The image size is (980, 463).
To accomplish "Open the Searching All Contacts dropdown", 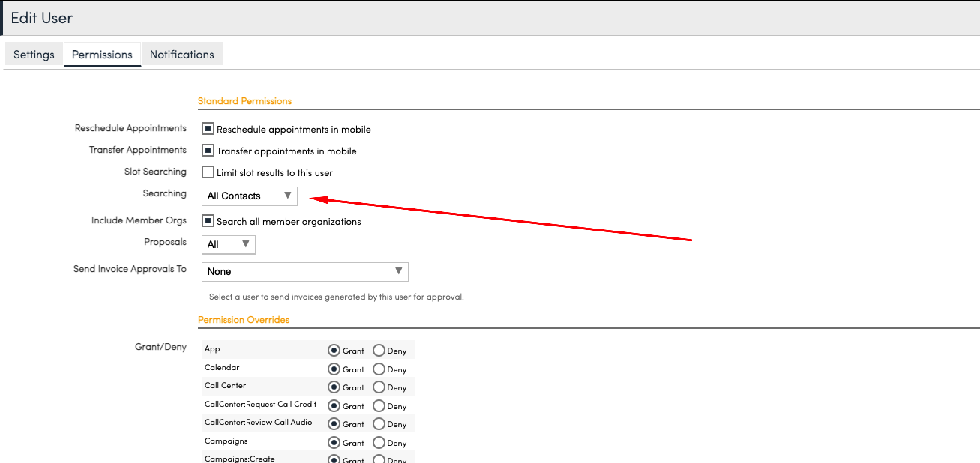I will [x=250, y=196].
